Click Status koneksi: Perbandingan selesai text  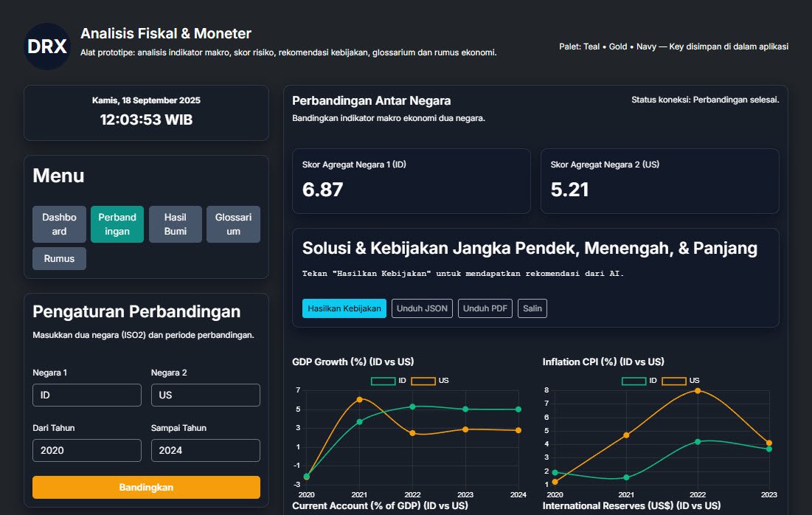[x=705, y=100]
